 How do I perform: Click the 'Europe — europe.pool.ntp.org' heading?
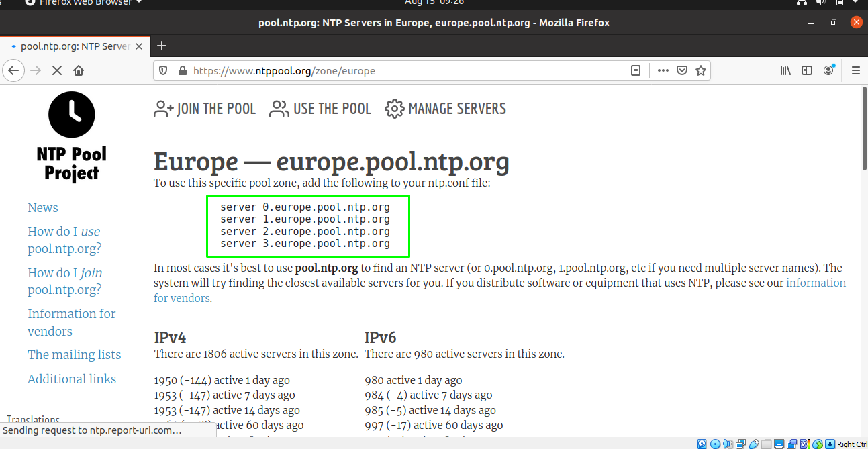point(332,162)
